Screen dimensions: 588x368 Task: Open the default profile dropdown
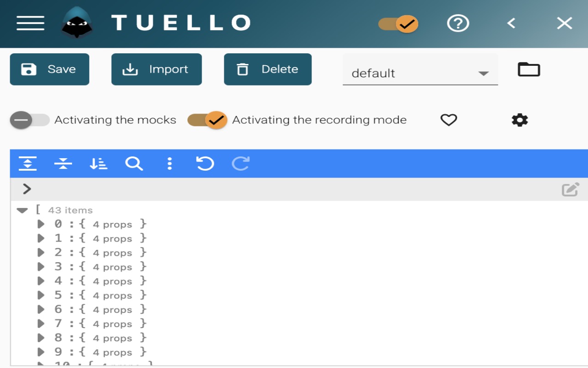[x=484, y=73]
